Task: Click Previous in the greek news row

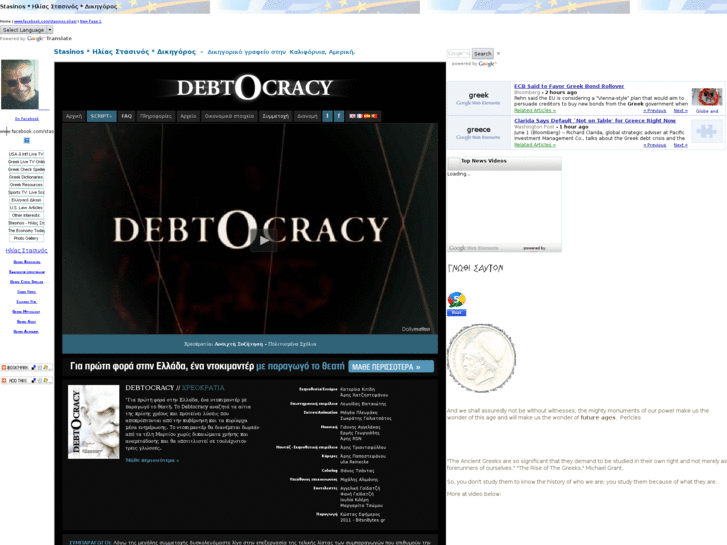Action: click(655, 111)
